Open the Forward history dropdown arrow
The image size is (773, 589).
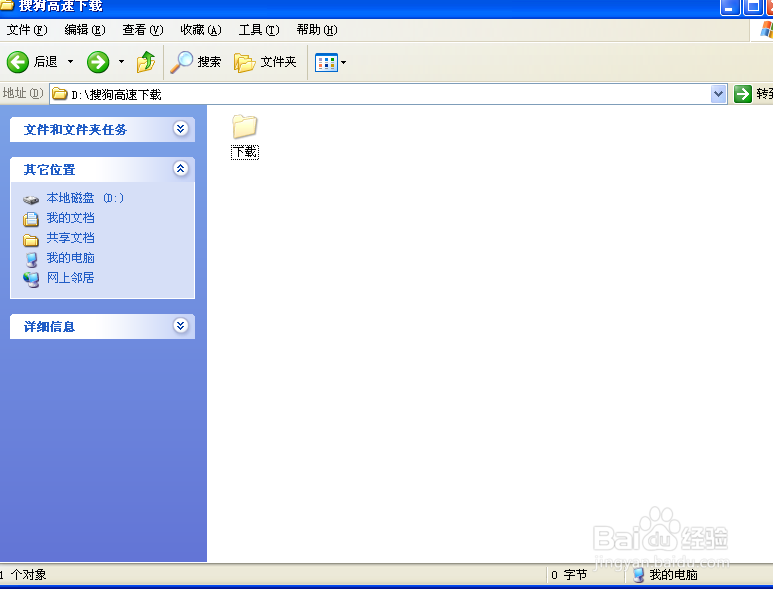(x=121, y=62)
